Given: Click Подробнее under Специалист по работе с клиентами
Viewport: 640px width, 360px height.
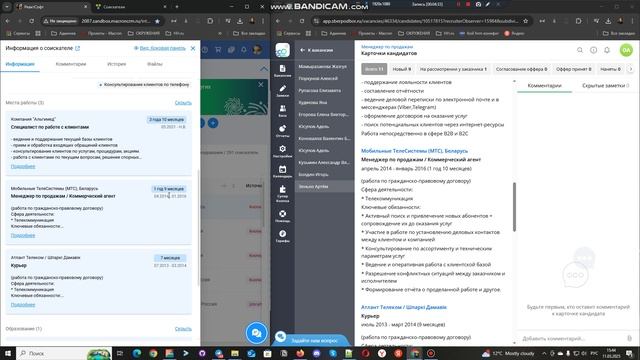Looking at the screenshot, I should (x=23, y=166).
